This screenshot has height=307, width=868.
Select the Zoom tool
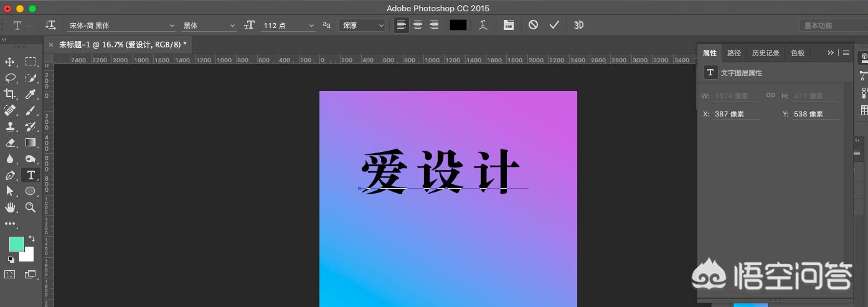click(x=31, y=207)
